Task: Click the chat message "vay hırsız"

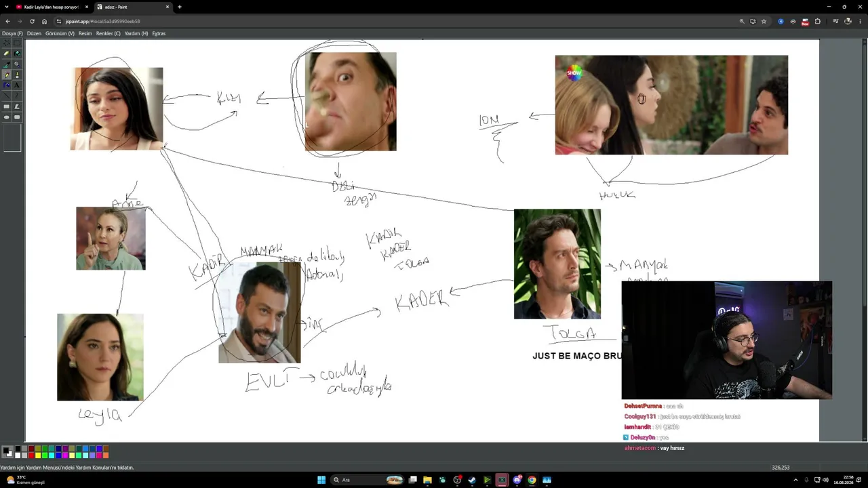Action: 672,448
